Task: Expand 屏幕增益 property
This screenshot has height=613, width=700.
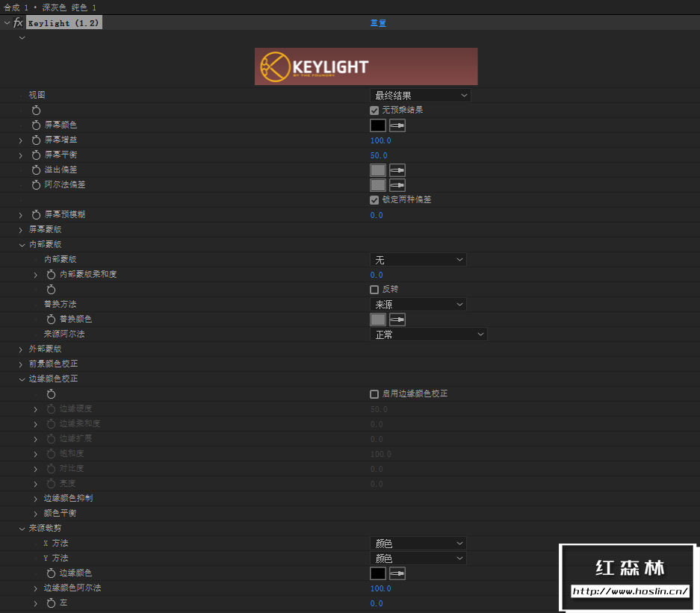Action: 20,140
